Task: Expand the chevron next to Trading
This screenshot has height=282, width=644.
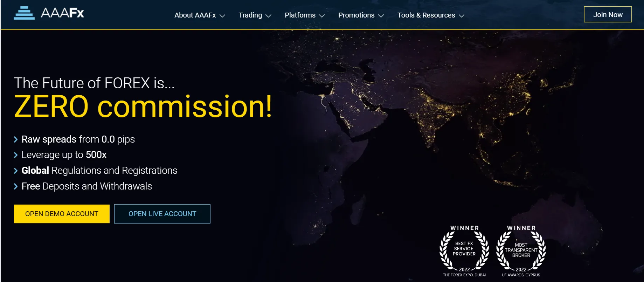Action: pos(269,16)
